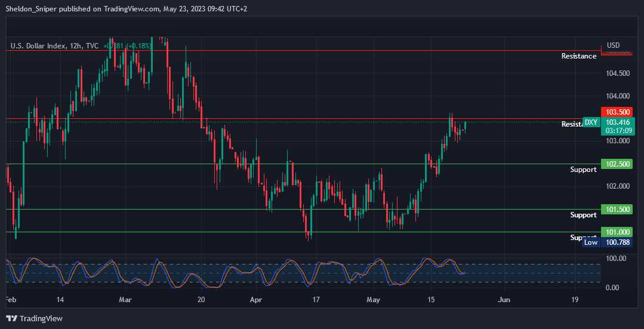Click the 104.500 price axis value

coord(618,73)
